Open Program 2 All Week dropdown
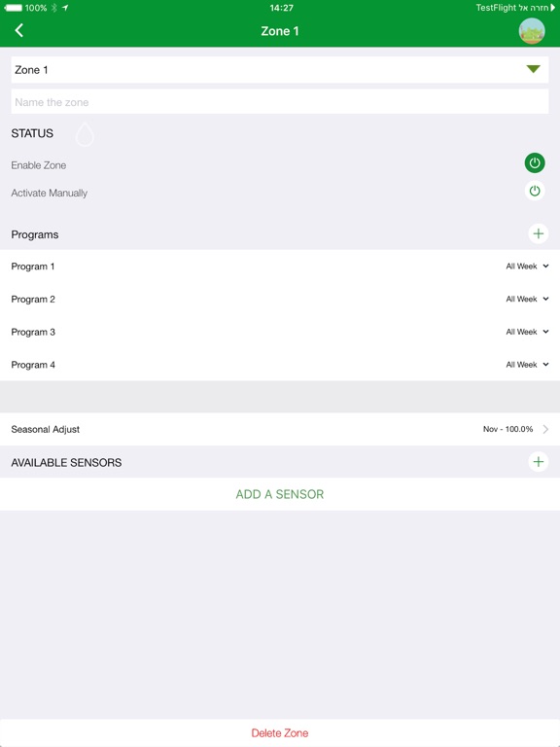 coord(527,300)
